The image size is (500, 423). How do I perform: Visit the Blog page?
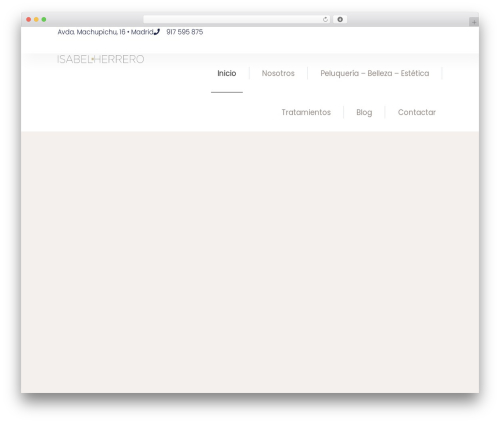[364, 112]
